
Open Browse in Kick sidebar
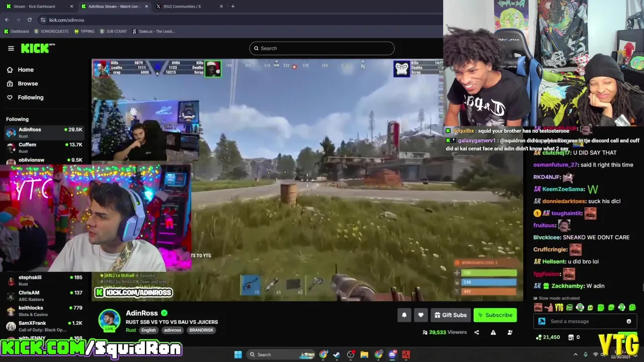click(x=22, y=83)
